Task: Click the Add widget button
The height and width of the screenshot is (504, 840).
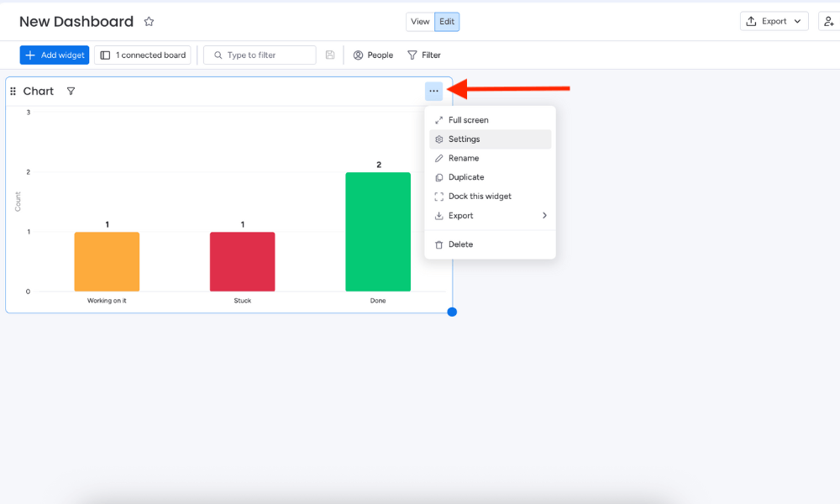Action: pos(55,55)
